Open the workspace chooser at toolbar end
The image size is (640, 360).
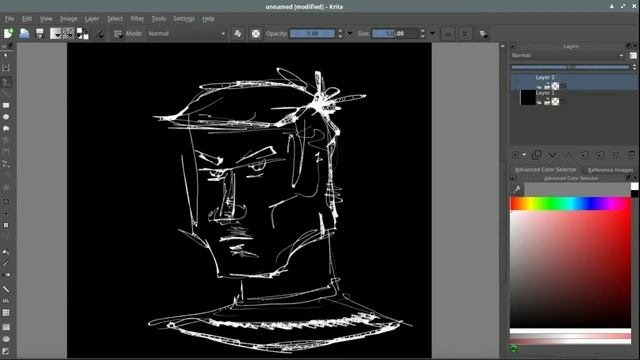(x=484, y=34)
